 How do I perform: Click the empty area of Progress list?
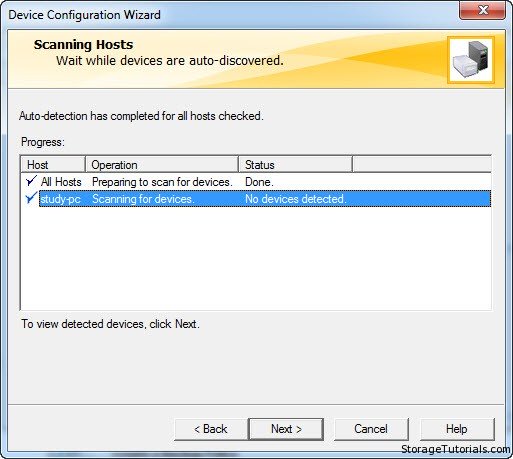256,258
